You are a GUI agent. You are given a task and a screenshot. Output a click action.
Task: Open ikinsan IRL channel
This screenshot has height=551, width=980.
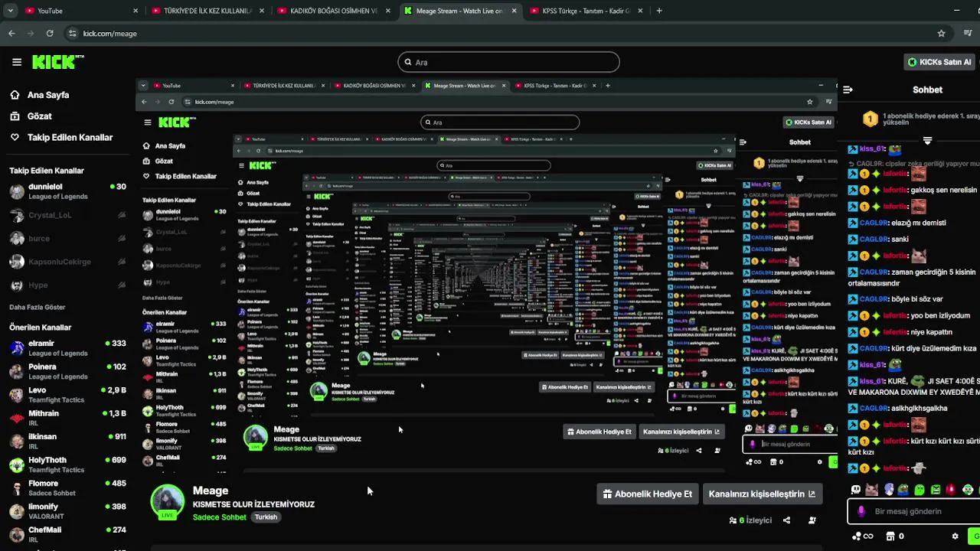pyautogui.click(x=67, y=441)
